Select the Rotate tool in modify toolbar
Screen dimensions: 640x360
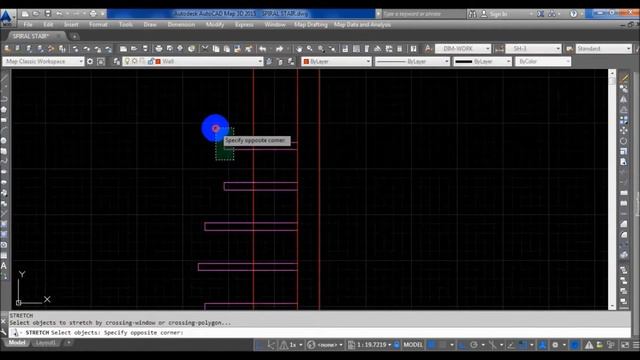coord(624,141)
